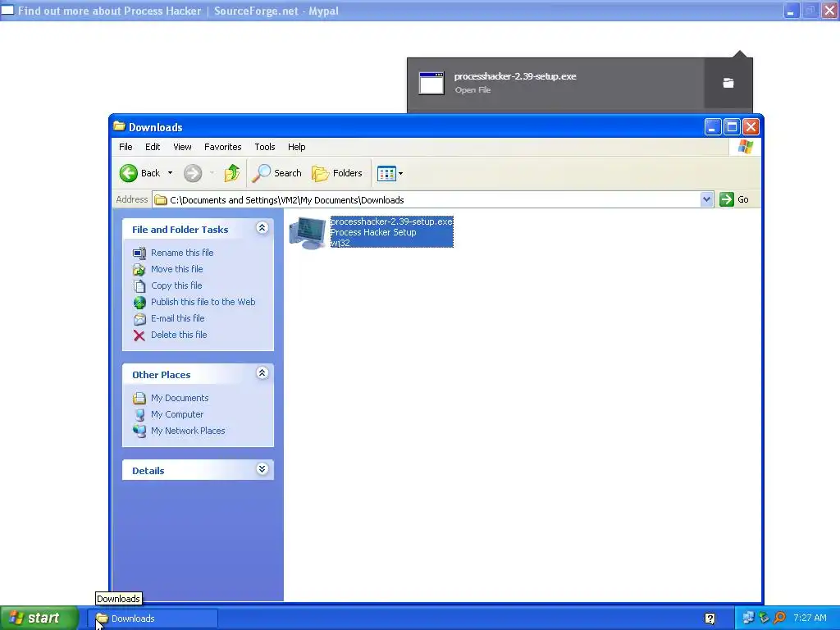
Task: Toggle the Folders tree pane
Action: coord(337,173)
